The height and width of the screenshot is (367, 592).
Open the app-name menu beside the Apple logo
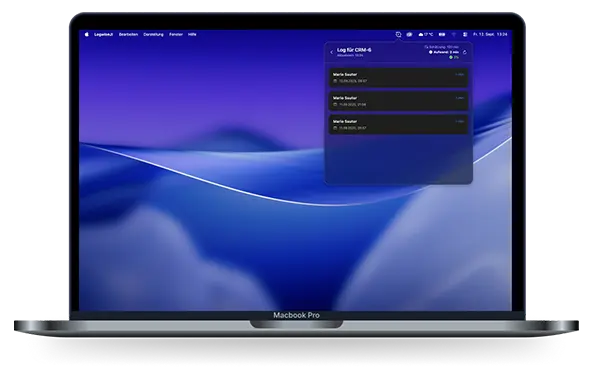coord(103,34)
